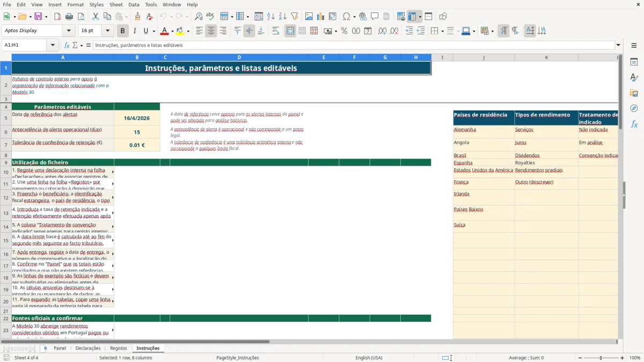Insert an image
Viewport: 644px width, 362px height.
coord(309,17)
